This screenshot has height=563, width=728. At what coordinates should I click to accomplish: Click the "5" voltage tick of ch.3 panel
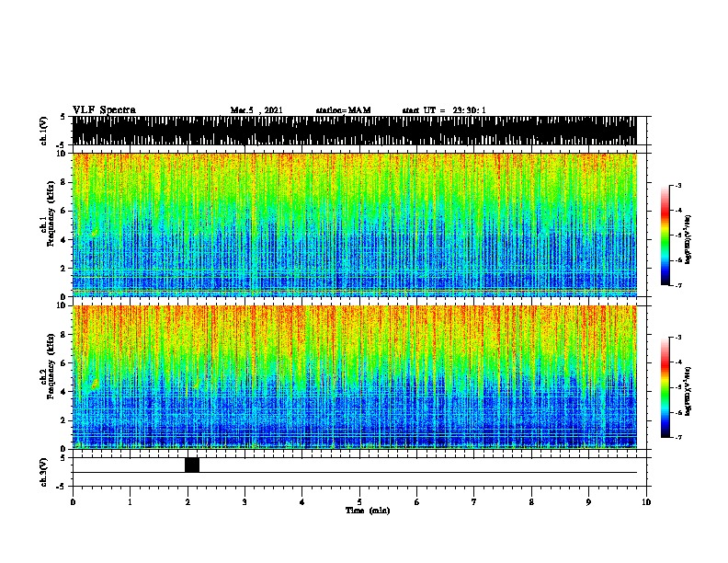63,457
